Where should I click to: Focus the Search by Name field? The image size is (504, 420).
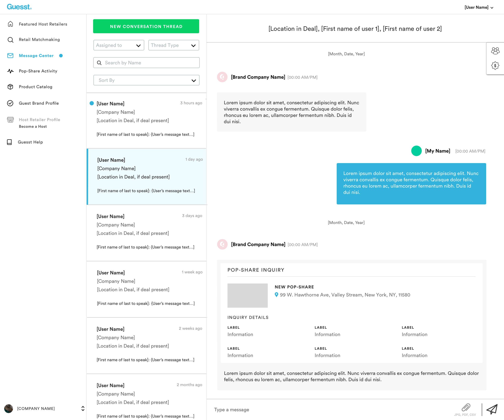pyautogui.click(x=146, y=63)
